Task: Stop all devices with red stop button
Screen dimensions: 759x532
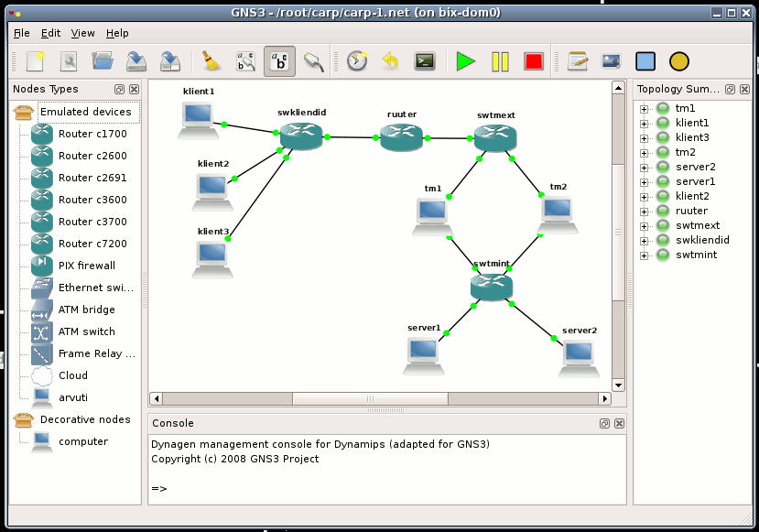Action: tap(534, 61)
